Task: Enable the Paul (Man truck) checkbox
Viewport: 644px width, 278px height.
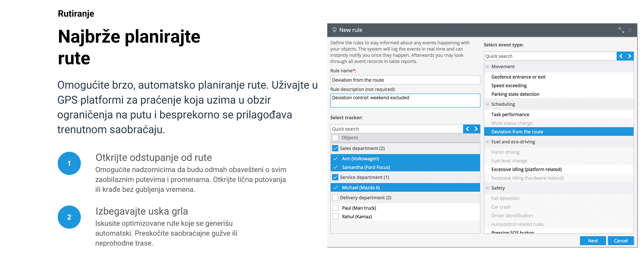Action: click(335, 208)
